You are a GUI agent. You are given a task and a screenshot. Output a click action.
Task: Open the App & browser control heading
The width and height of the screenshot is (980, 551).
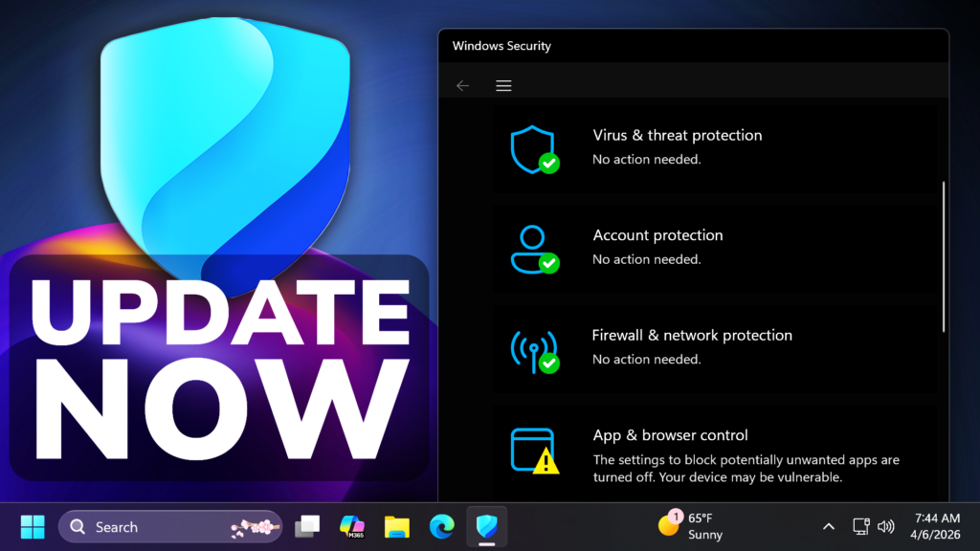672,435
